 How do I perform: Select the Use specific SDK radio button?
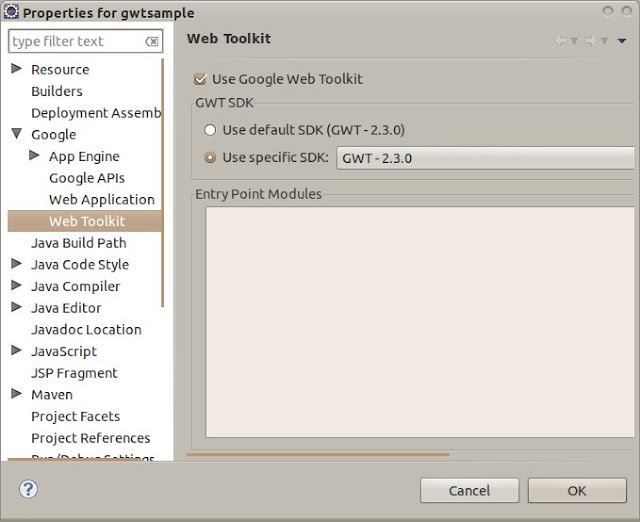210,158
